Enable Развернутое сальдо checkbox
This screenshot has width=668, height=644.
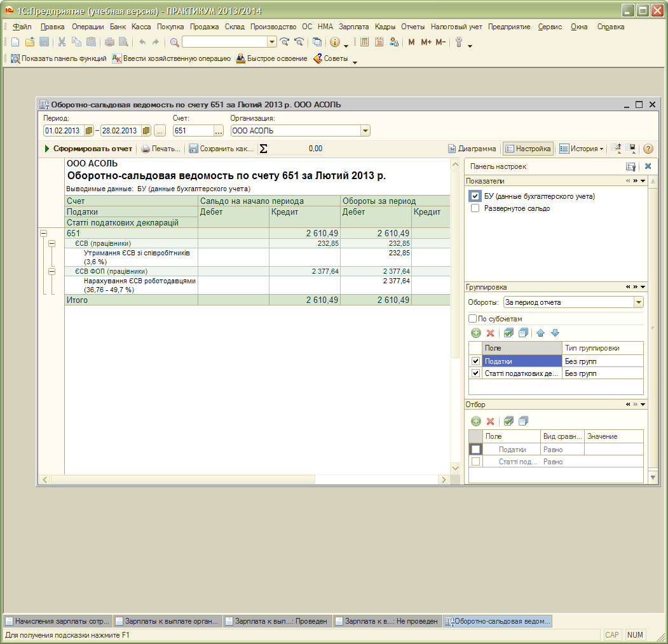(x=475, y=208)
